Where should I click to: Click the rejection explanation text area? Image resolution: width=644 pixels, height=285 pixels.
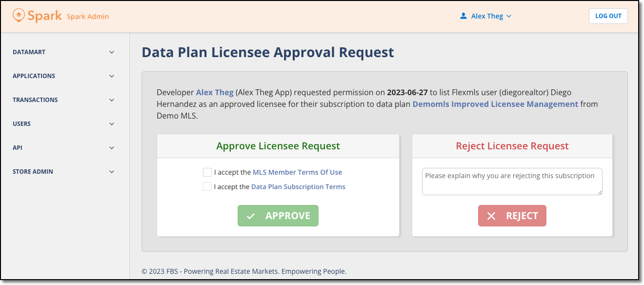click(512, 182)
